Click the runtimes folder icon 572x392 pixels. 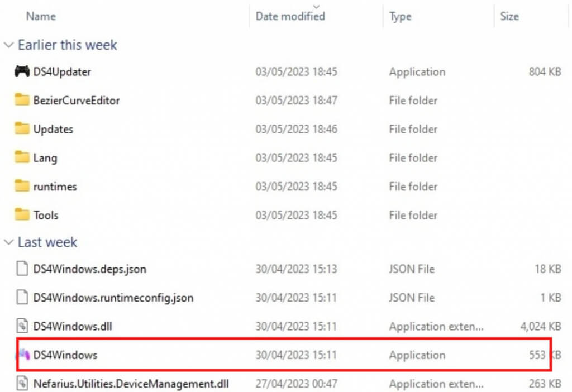tap(22, 187)
